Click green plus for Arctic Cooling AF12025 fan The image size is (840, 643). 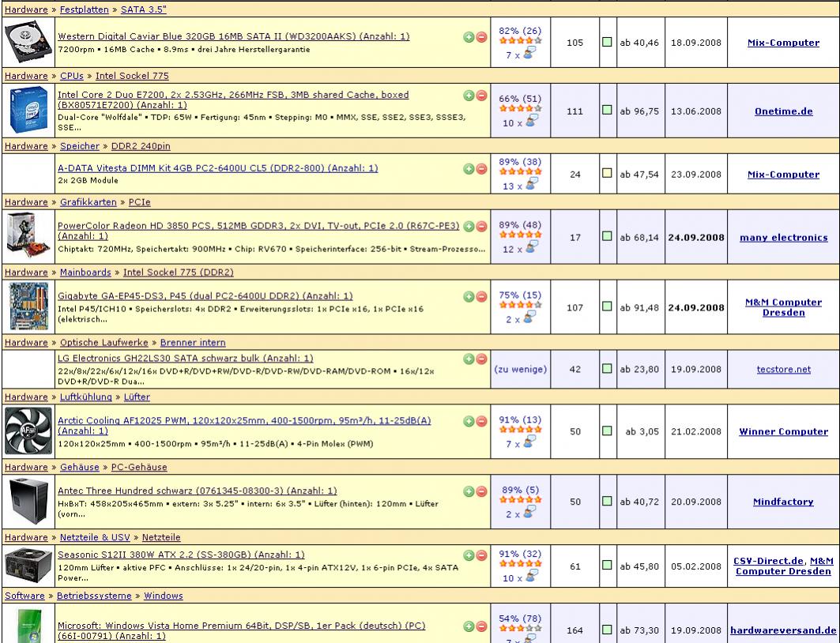point(469,421)
